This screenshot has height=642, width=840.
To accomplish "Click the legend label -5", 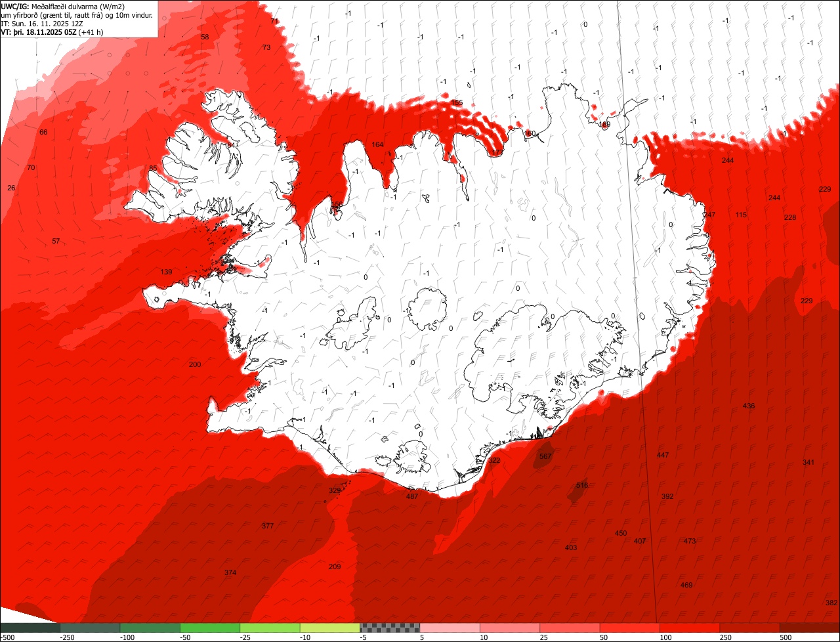I will click(363, 637).
